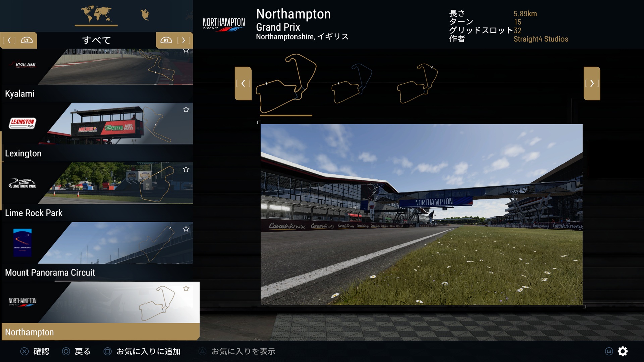Viewport: 644px width, 362px height.
Task: Toggle favorite star on Lime Rock Park
Action: click(186, 169)
